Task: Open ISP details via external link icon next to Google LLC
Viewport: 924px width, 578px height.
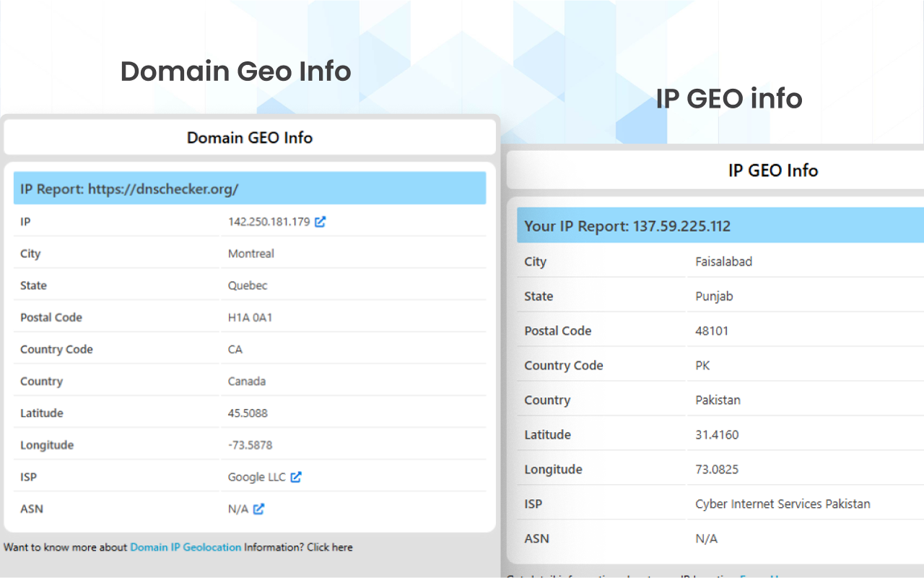Action: pyautogui.click(x=298, y=477)
